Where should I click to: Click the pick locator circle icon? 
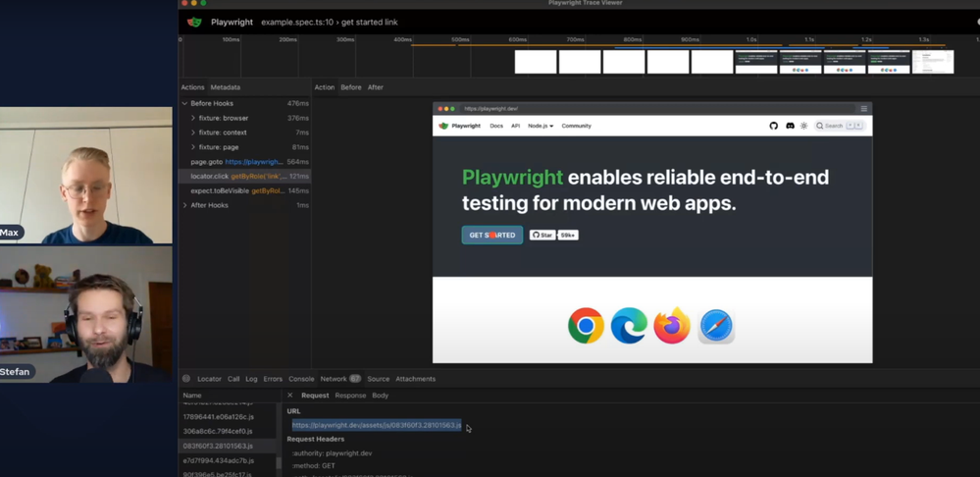[186, 379]
